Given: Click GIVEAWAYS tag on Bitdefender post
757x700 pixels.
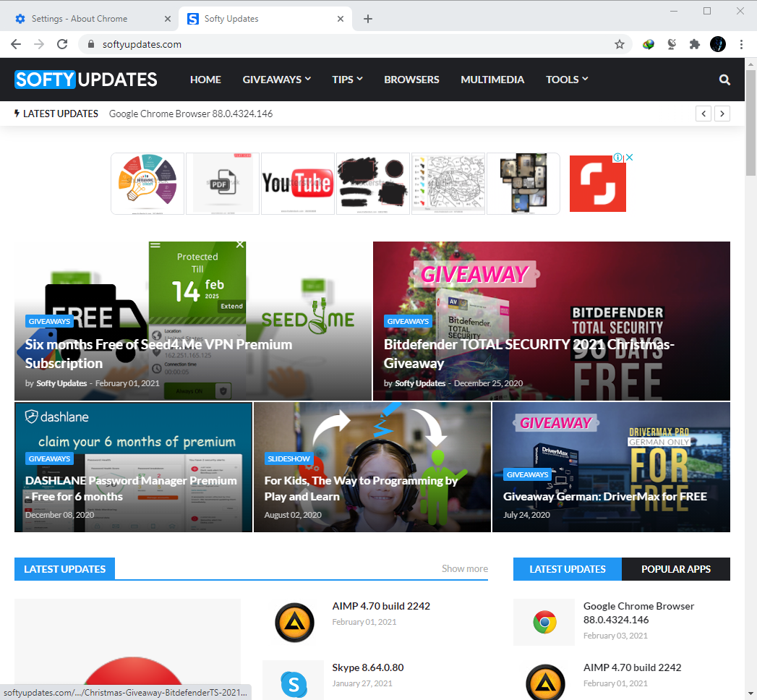Looking at the screenshot, I should [408, 321].
